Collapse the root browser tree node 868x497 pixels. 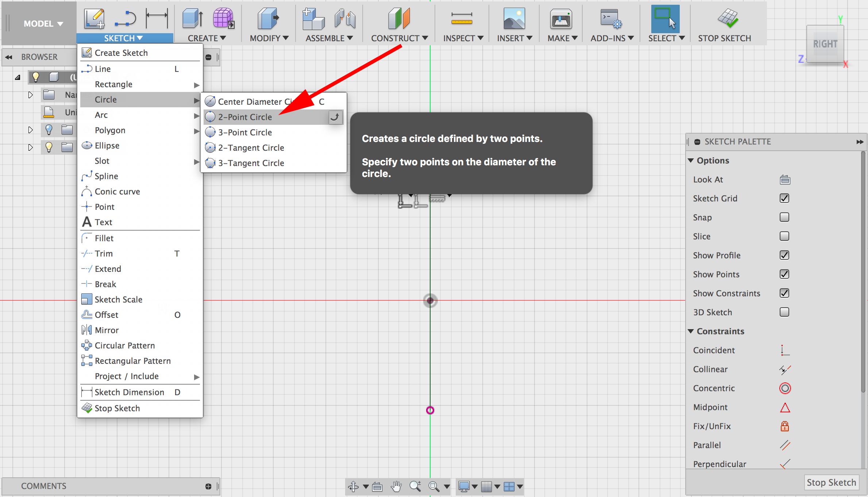point(17,77)
